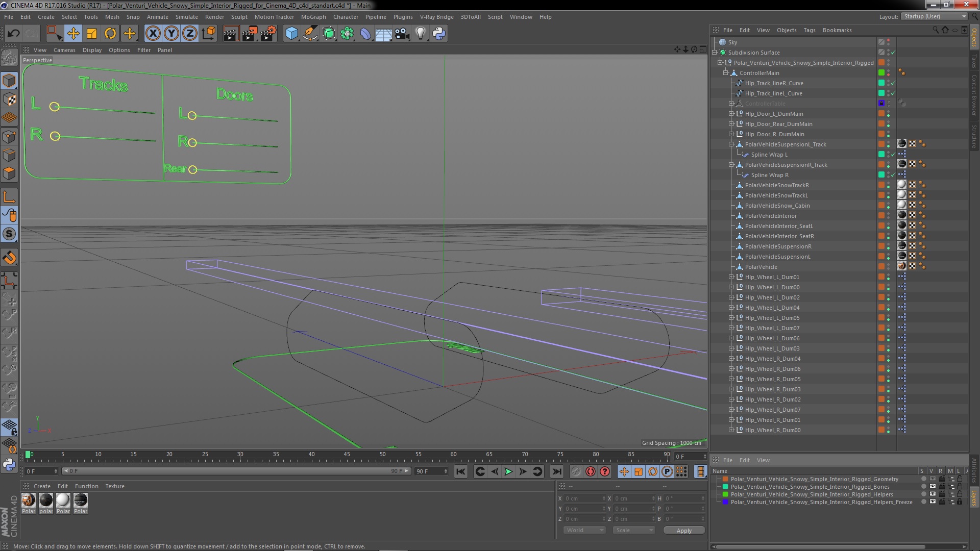Open the Scale mode dropdown

tap(634, 530)
